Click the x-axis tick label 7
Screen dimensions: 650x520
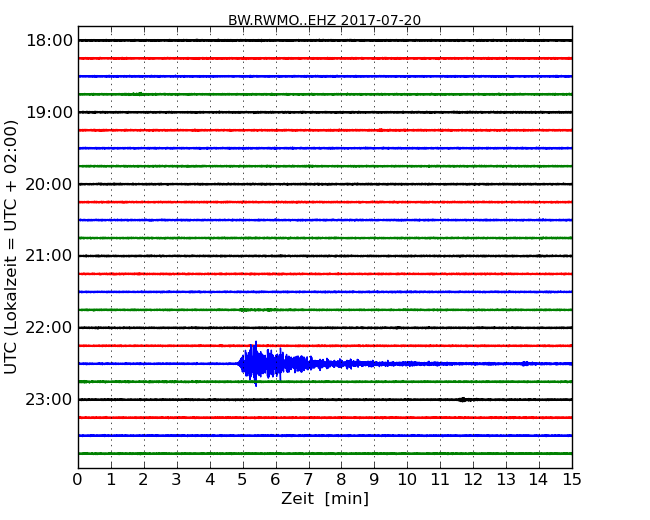point(308,480)
